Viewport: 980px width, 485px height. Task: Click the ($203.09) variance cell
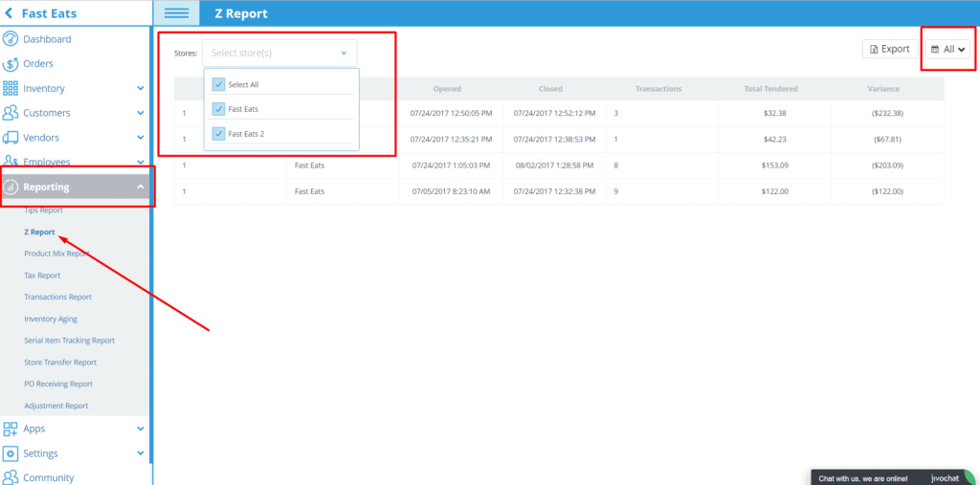click(x=887, y=165)
